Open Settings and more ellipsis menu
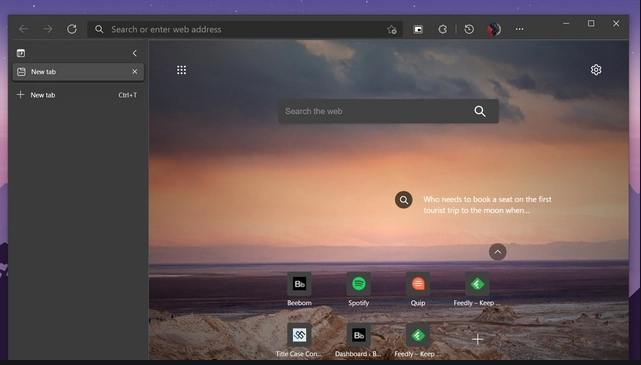Image resolution: width=641 pixels, height=365 pixels. 519,29
